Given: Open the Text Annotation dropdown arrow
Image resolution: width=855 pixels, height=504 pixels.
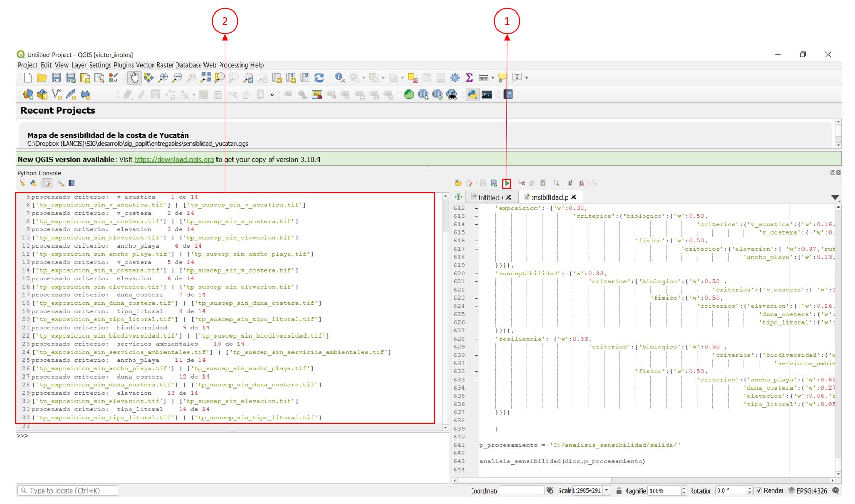Looking at the screenshot, I should tap(527, 77).
